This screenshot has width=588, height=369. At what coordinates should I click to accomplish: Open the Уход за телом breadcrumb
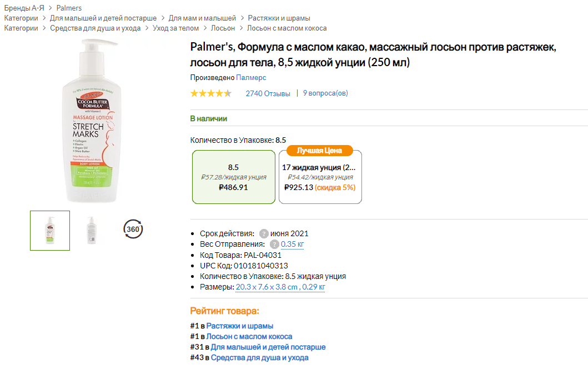176,27
